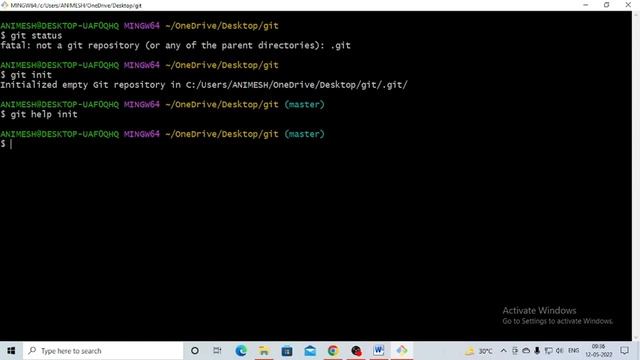Click the terminal's vertical scrollbar
Image resolution: width=640 pixels, height=360 pixels.
click(636, 176)
